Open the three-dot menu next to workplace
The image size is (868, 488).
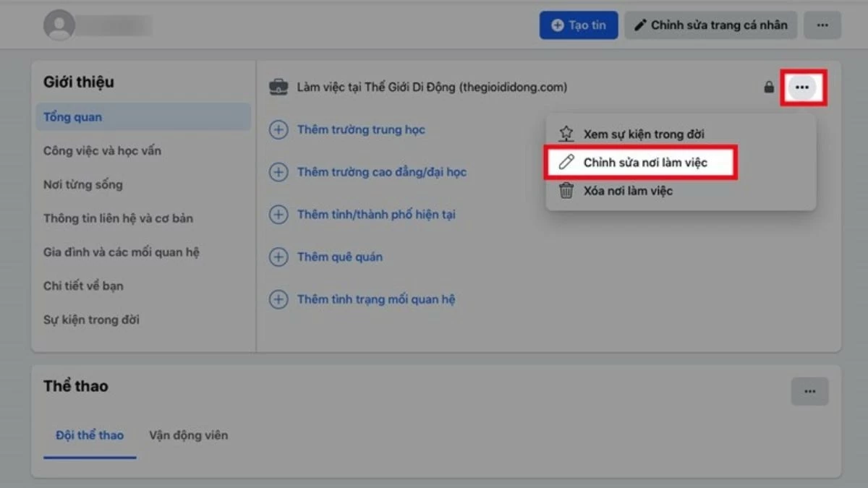coord(803,86)
